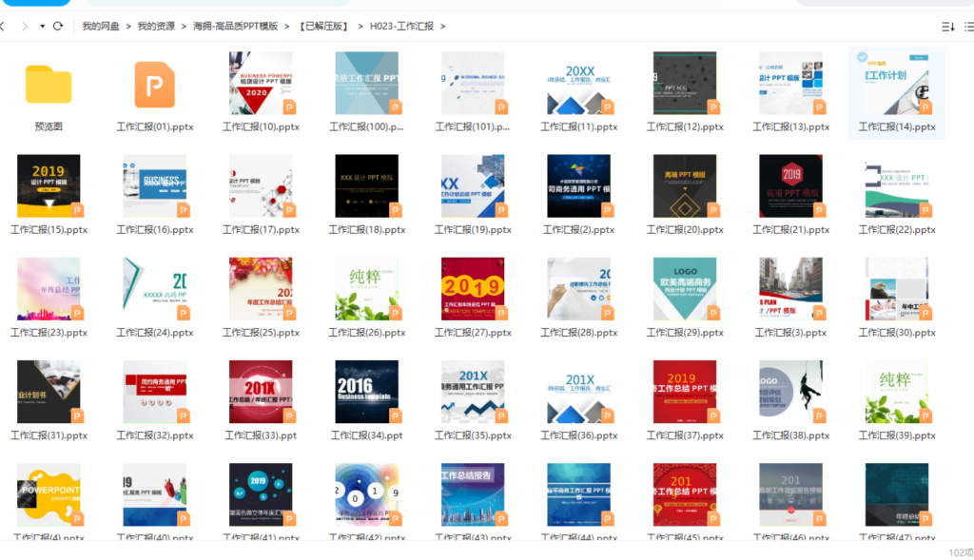Navigate to 我的资源 breadcrumb

(x=156, y=27)
